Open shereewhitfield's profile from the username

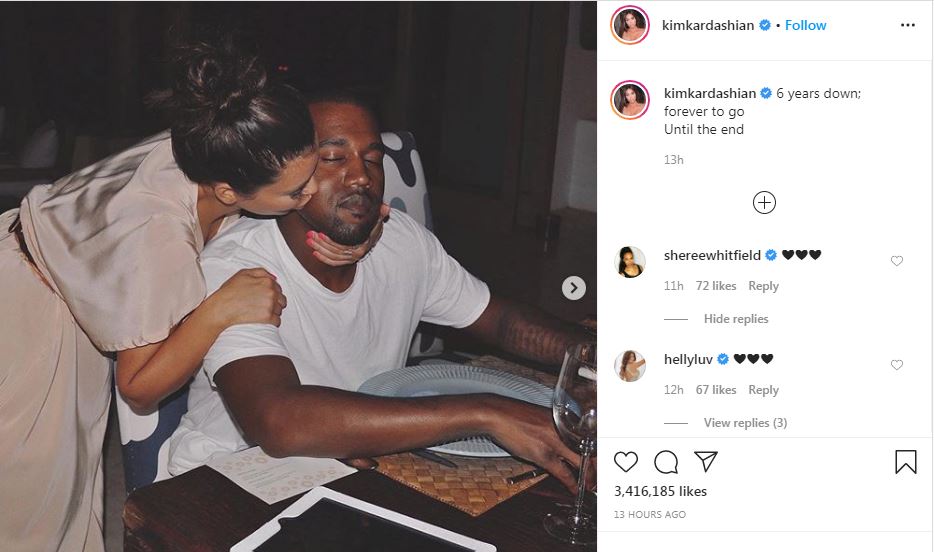coord(712,255)
